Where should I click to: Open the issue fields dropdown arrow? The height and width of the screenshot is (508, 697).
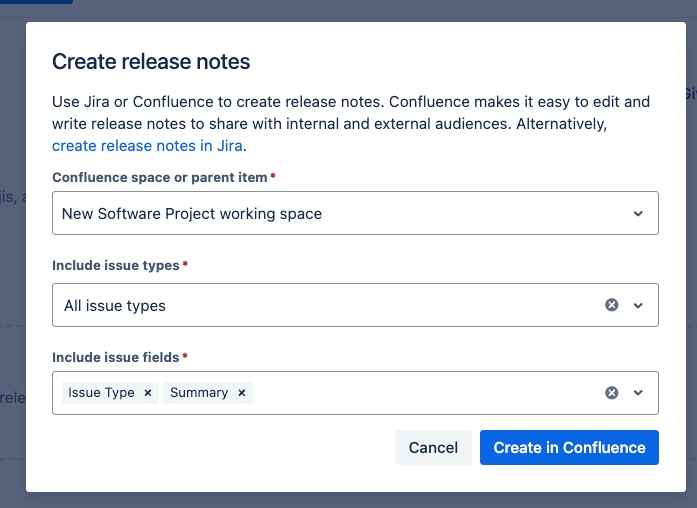pyautogui.click(x=638, y=392)
